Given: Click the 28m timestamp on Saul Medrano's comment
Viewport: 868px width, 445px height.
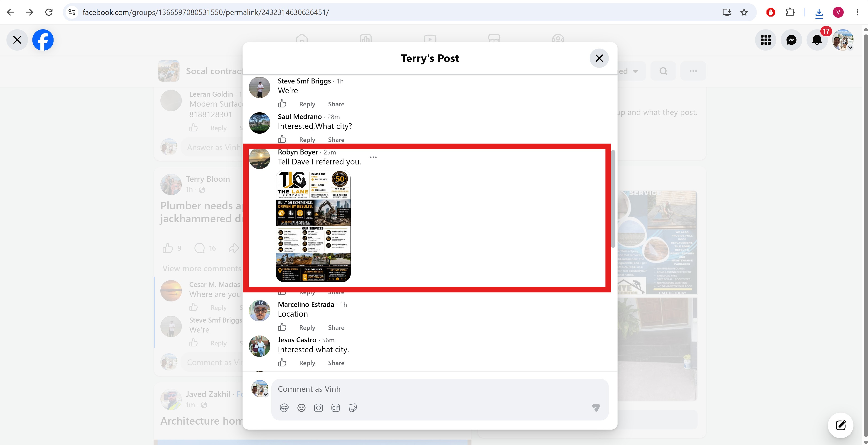Looking at the screenshot, I should pos(333,117).
